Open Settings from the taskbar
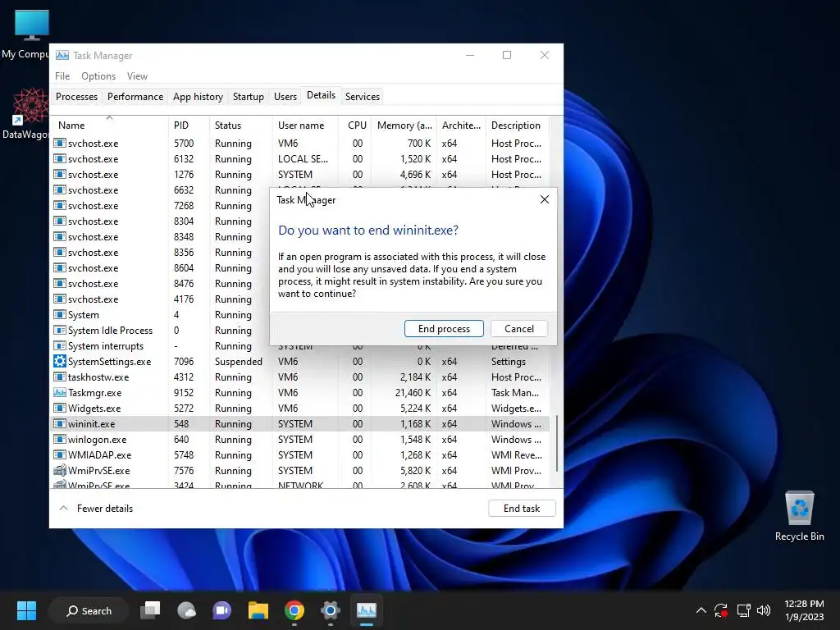The width and height of the screenshot is (840, 630). click(x=331, y=610)
